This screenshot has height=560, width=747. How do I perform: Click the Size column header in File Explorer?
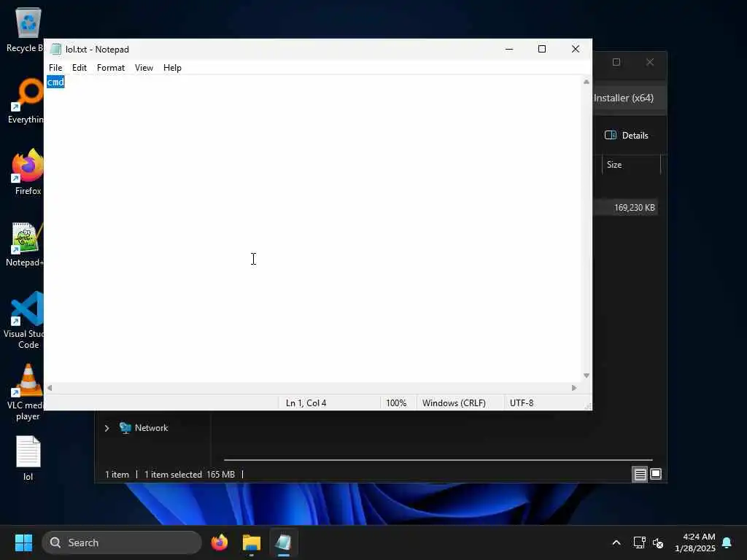click(630, 165)
